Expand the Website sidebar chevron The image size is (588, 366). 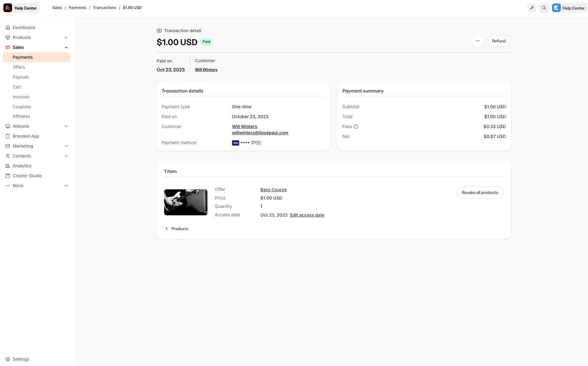tap(66, 126)
